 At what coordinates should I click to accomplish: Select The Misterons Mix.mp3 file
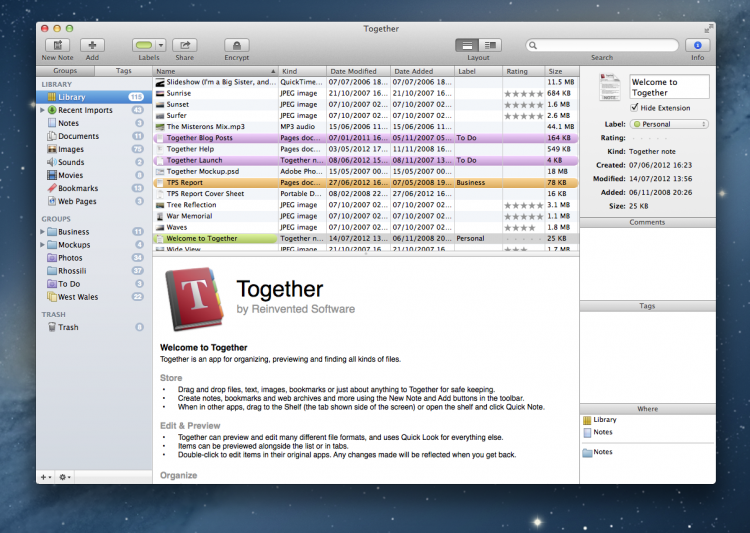(x=366, y=127)
